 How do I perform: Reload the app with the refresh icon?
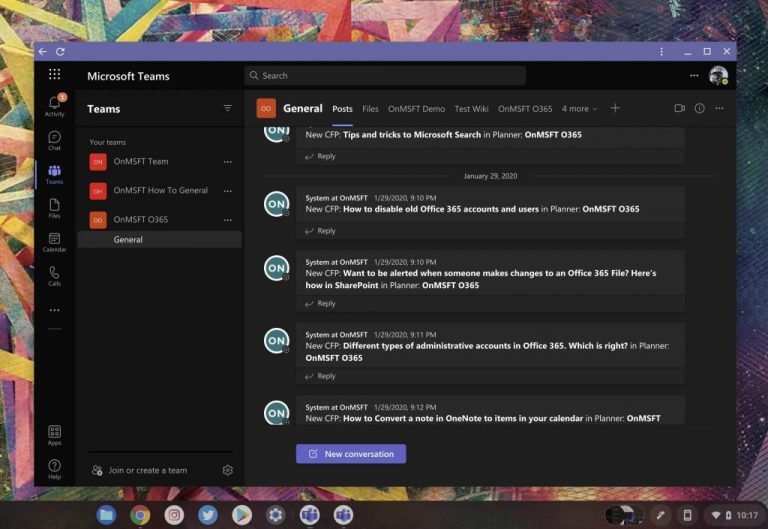coord(60,51)
